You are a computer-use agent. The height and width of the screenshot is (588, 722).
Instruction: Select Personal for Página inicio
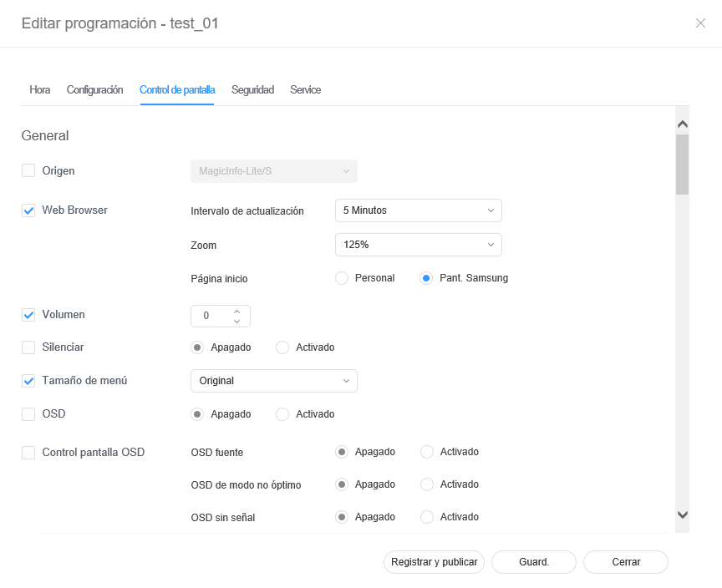[342, 278]
